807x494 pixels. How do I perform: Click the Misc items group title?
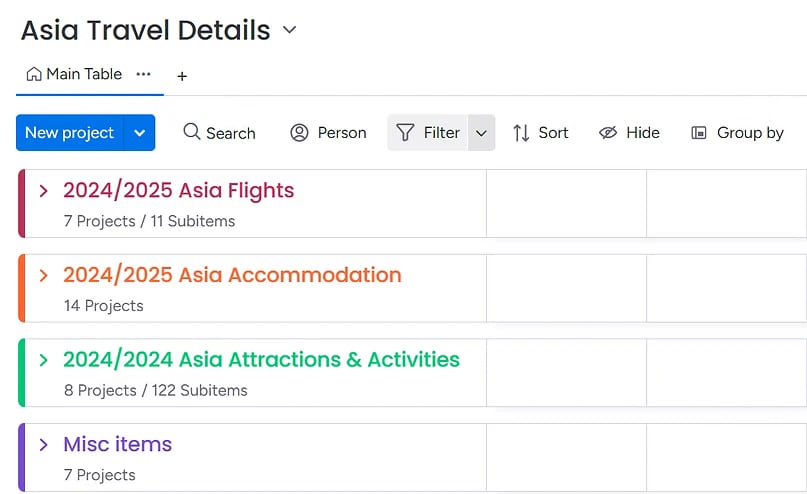(117, 444)
